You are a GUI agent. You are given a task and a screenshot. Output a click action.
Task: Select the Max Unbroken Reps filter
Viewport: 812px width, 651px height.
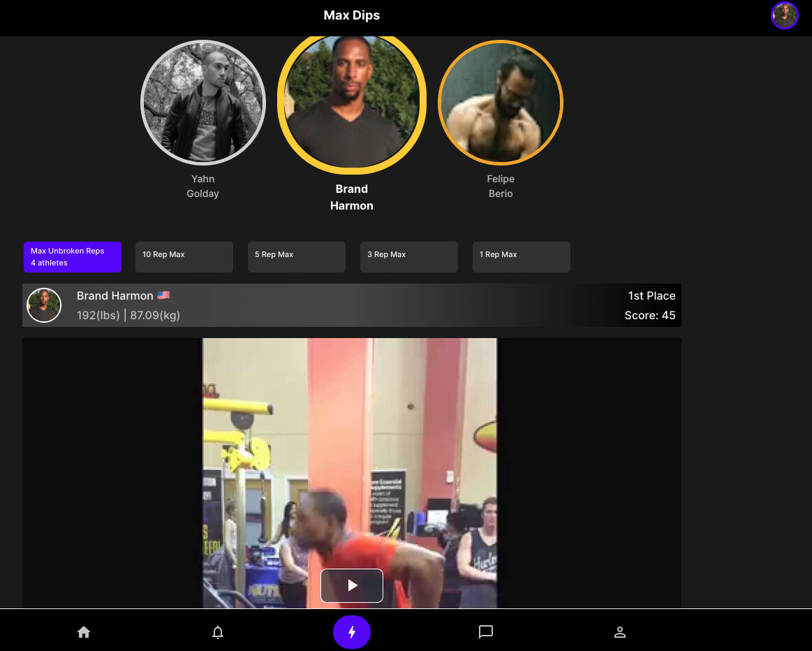point(72,257)
